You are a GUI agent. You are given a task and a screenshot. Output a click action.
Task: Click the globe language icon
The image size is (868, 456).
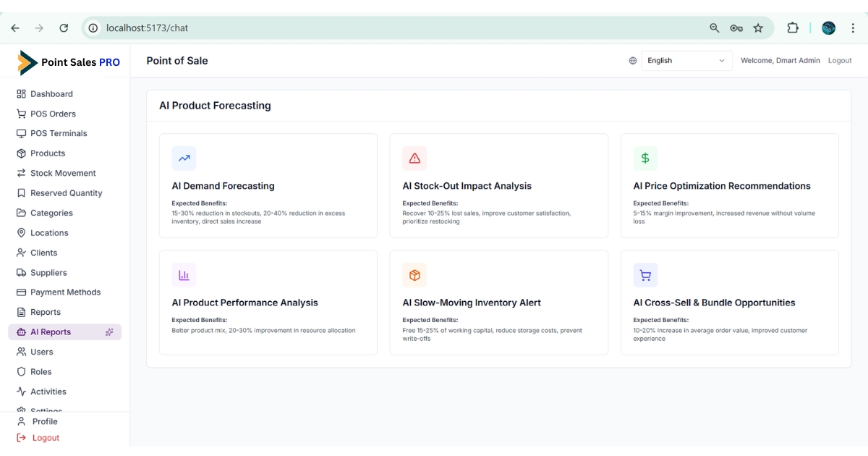click(x=633, y=61)
